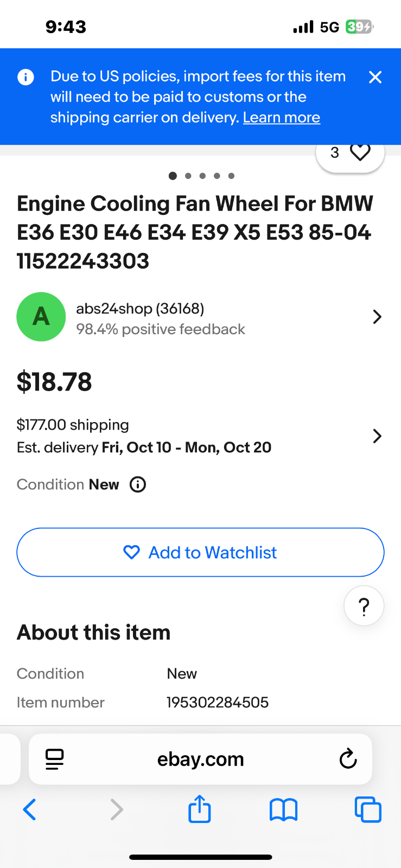Tap the heart watch count button
The width and height of the screenshot is (401, 868).
tap(350, 154)
